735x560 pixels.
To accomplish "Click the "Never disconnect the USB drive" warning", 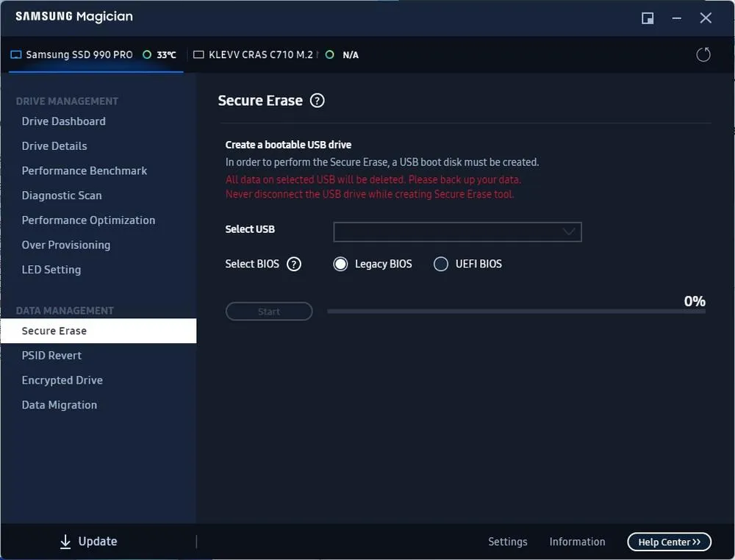I will [370, 195].
